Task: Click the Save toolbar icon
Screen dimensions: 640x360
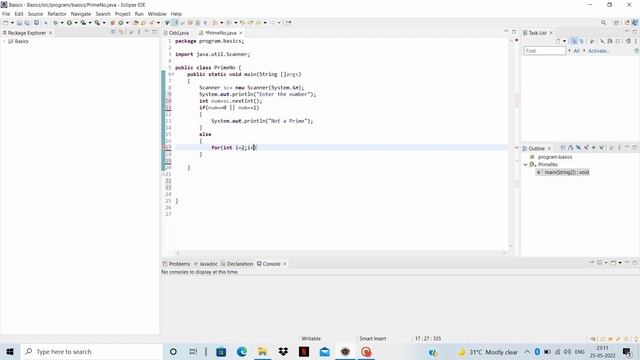Action: (19, 23)
